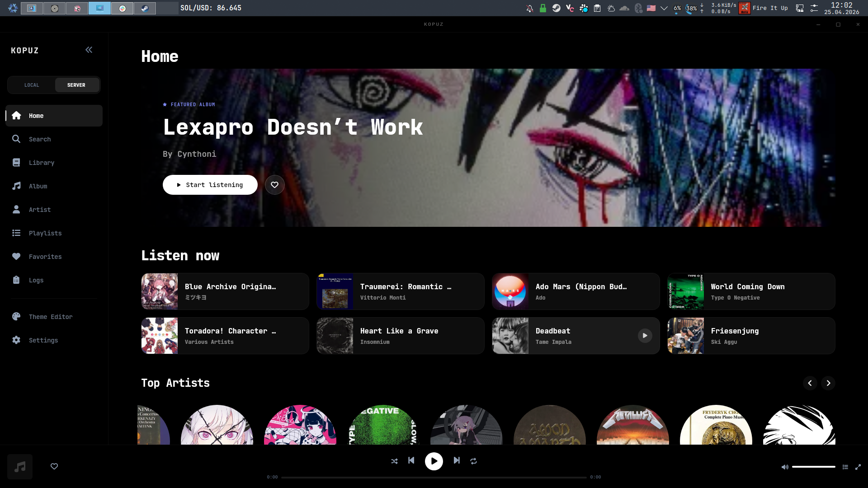Open Ado Mars album card

point(576,291)
